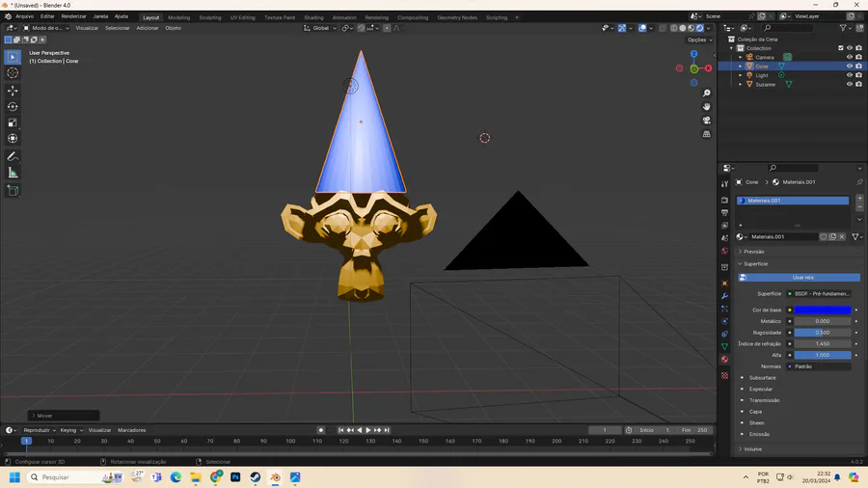Image resolution: width=868 pixels, height=488 pixels.
Task: Choose the Move tool
Action: 13,91
